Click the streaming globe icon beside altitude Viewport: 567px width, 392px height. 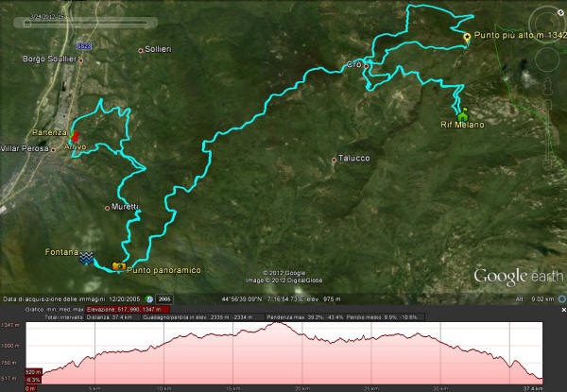click(562, 299)
